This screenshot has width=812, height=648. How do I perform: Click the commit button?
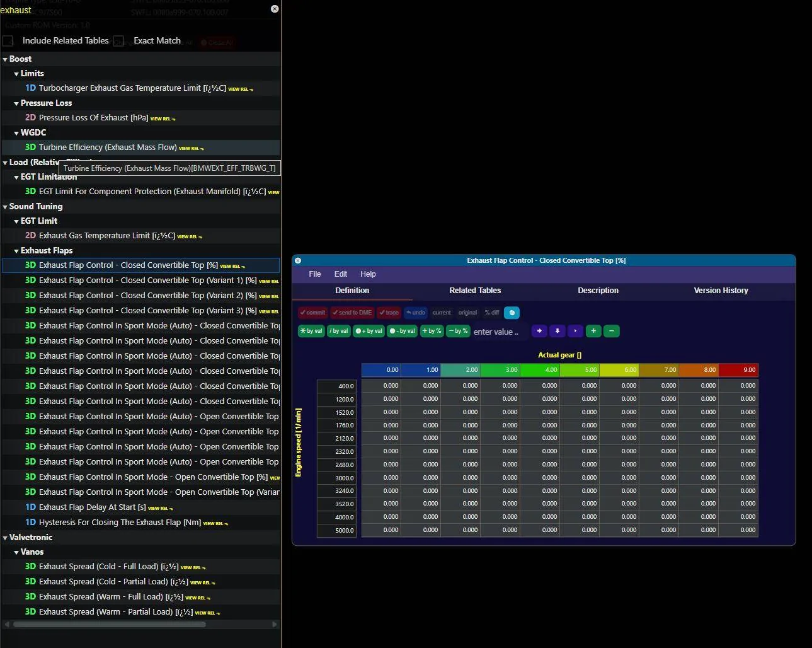pyautogui.click(x=312, y=313)
